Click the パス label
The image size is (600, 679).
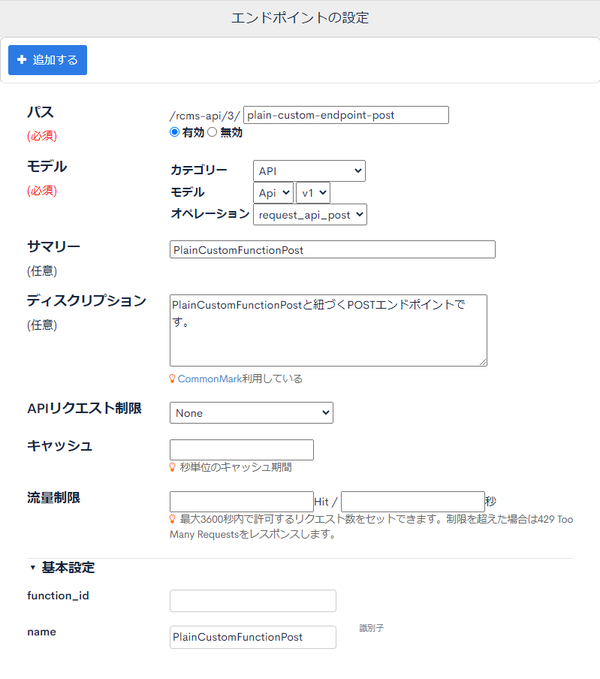pyautogui.click(x=40, y=113)
